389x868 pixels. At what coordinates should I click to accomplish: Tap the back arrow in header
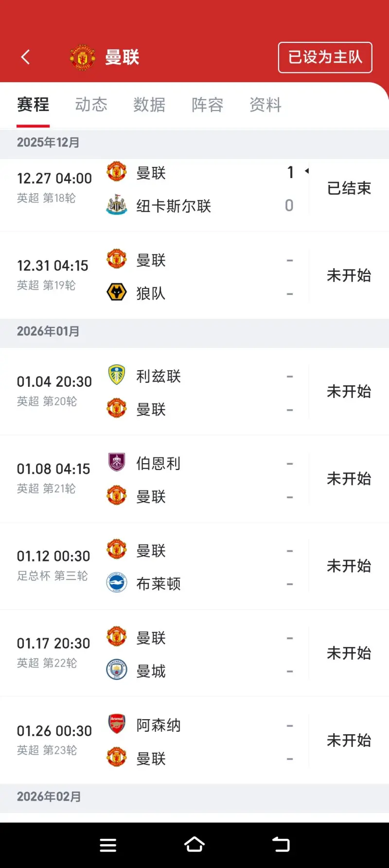click(26, 57)
